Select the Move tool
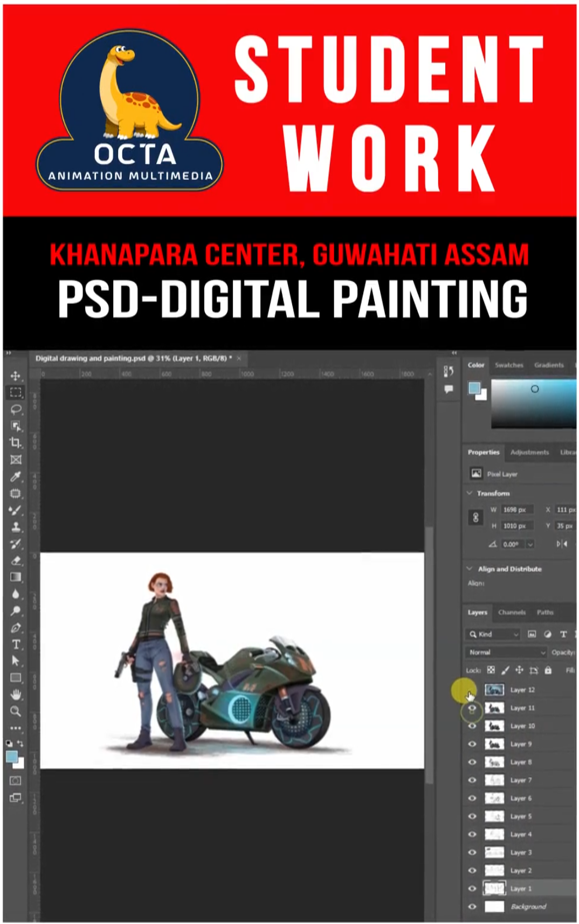This screenshot has height=924, width=579. (x=16, y=376)
